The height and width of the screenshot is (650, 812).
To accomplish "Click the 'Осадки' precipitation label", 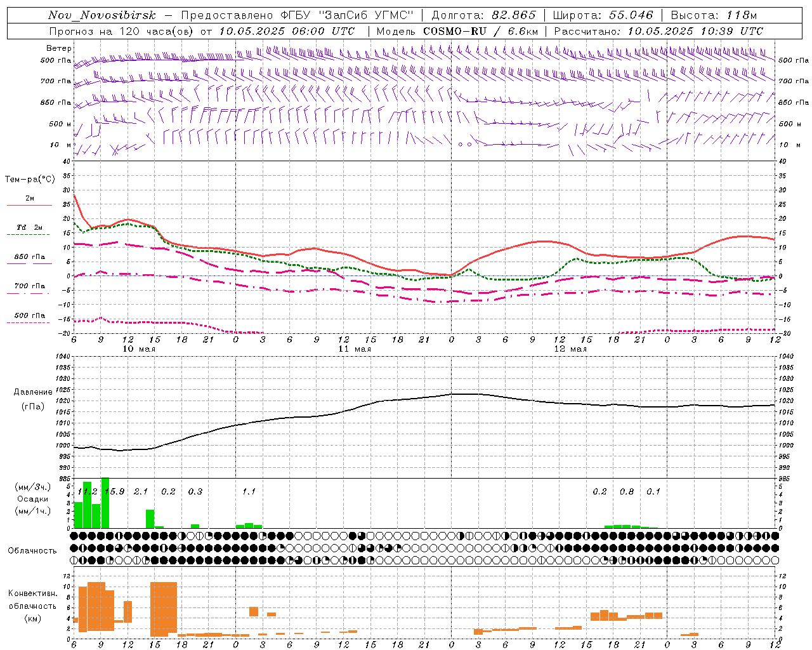I will [x=33, y=499].
